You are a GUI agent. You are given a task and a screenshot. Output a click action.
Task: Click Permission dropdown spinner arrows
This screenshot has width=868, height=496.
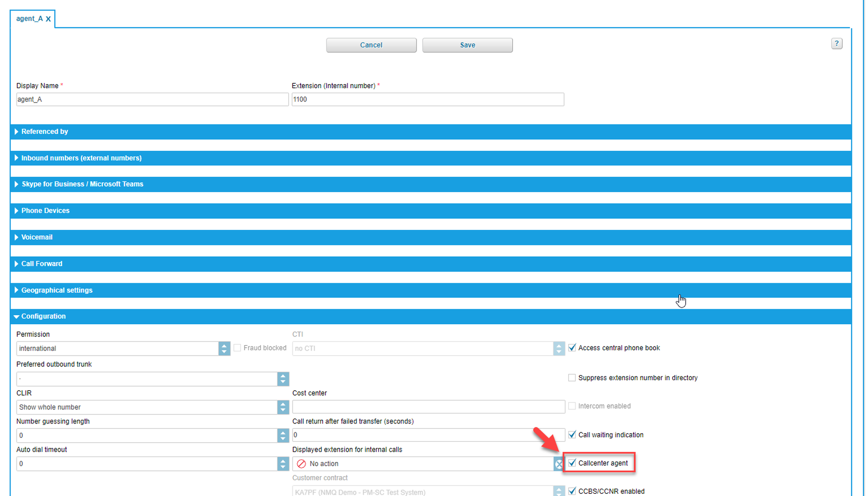[x=224, y=348]
